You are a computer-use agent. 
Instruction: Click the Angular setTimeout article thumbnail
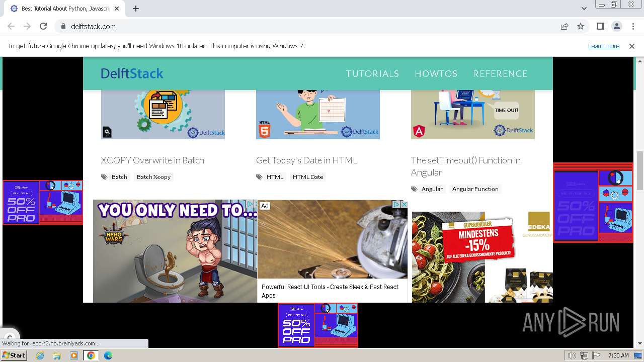click(x=473, y=115)
